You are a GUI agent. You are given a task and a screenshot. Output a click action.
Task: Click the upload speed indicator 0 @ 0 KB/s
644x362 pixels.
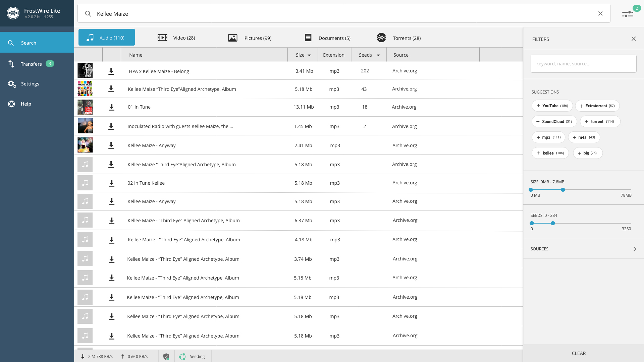coord(134,357)
